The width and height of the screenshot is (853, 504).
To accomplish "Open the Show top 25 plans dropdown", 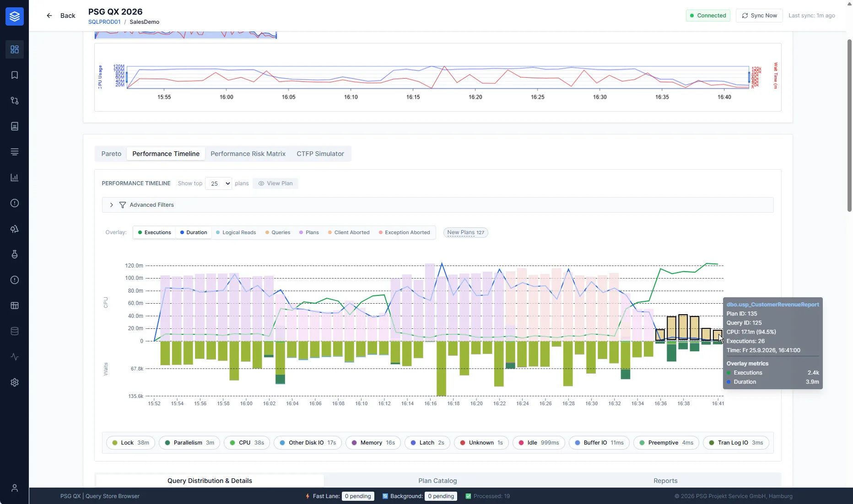I will click(x=218, y=183).
